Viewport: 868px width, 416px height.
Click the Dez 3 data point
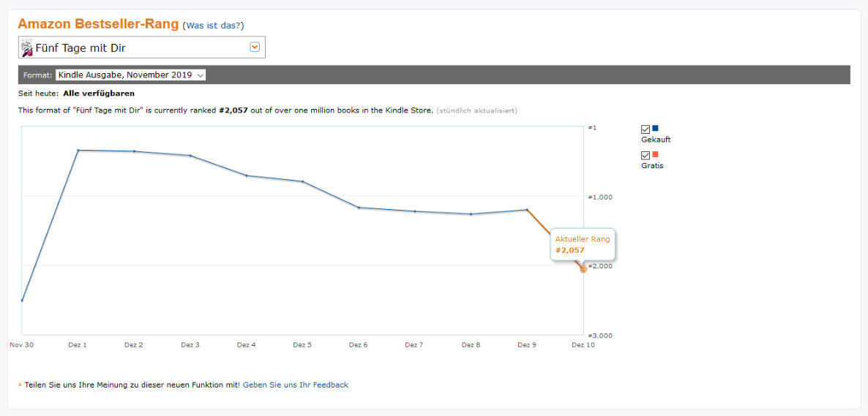[x=190, y=156]
